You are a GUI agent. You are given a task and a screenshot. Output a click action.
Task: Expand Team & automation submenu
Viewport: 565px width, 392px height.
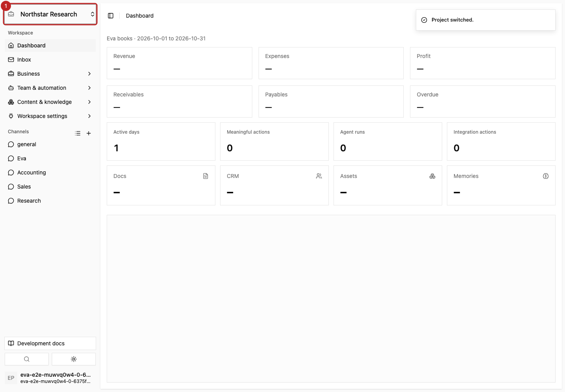(x=50, y=88)
